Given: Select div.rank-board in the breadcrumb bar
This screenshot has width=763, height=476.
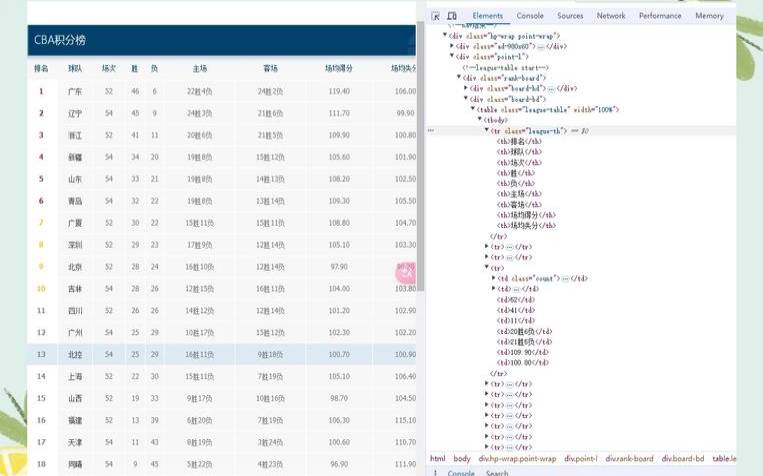Looking at the screenshot, I should pos(631,458).
